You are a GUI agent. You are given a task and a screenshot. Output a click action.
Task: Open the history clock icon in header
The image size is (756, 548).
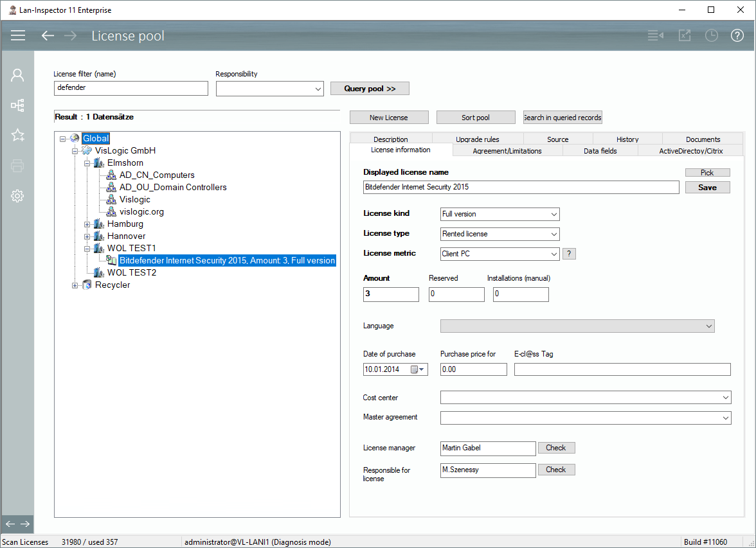tap(711, 36)
